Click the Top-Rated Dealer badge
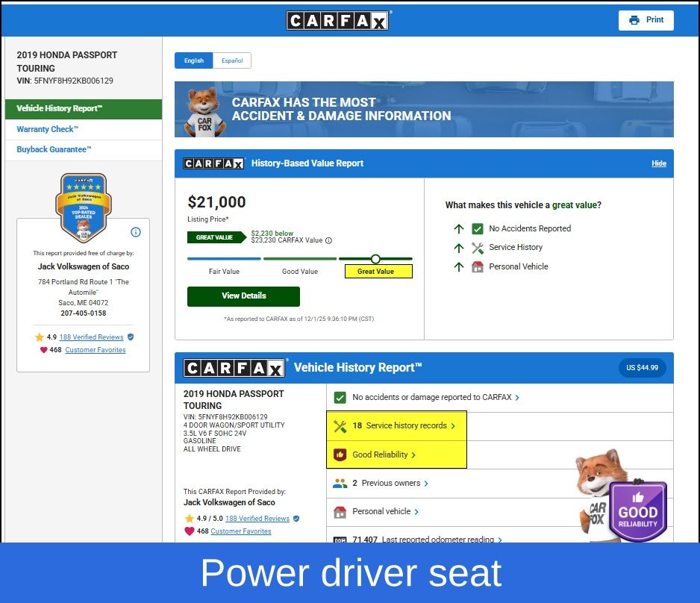700x603 pixels. click(x=83, y=207)
